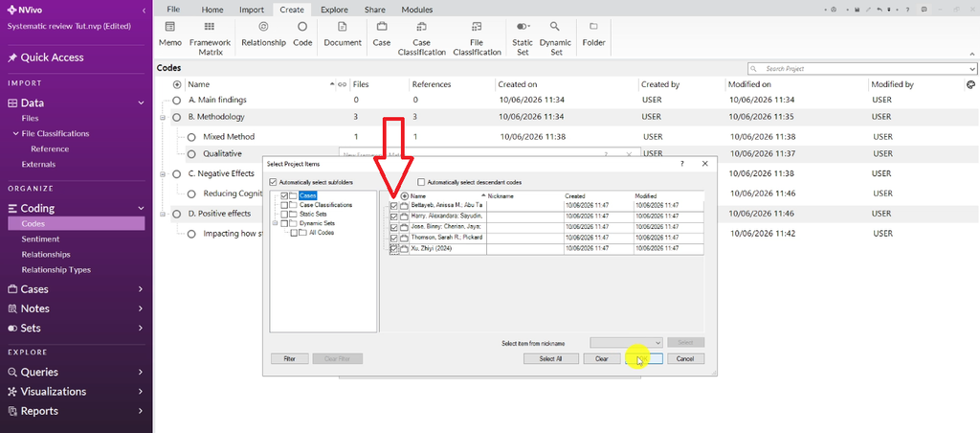Switch to the Modules ribbon tab

pos(417,10)
